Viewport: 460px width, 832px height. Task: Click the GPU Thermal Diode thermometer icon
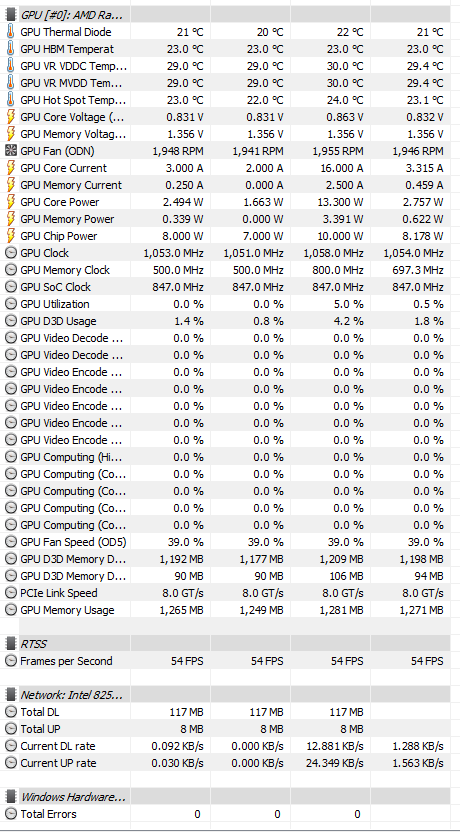pyautogui.click(x=11, y=32)
